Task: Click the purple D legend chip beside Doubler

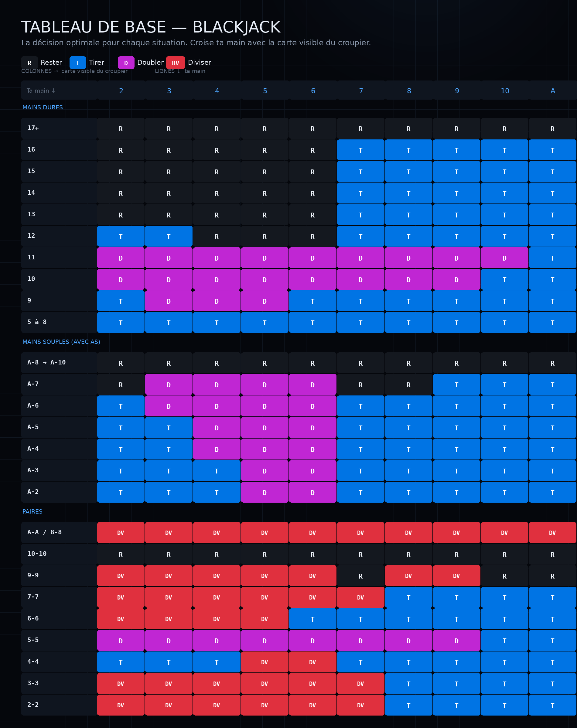Action: [x=126, y=63]
